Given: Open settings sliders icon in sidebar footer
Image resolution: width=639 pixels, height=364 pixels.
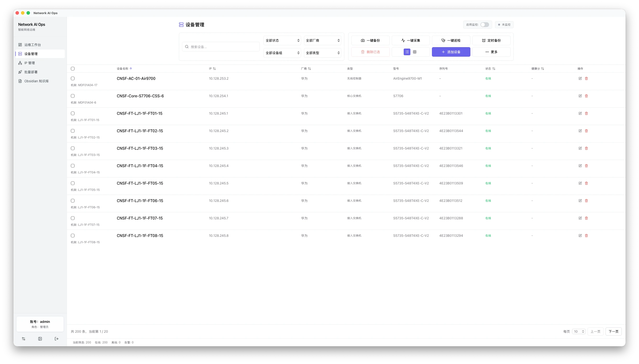Looking at the screenshot, I should [x=23, y=339].
